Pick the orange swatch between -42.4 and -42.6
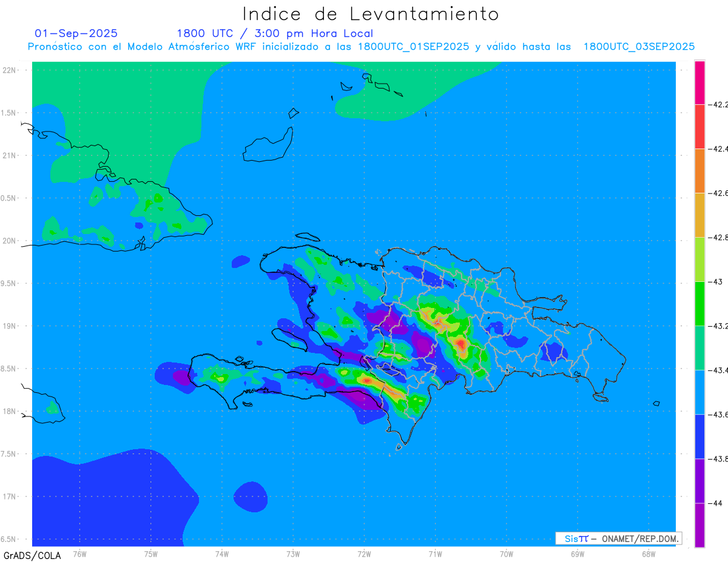Viewport: 728px width, 562px height. 699,170
